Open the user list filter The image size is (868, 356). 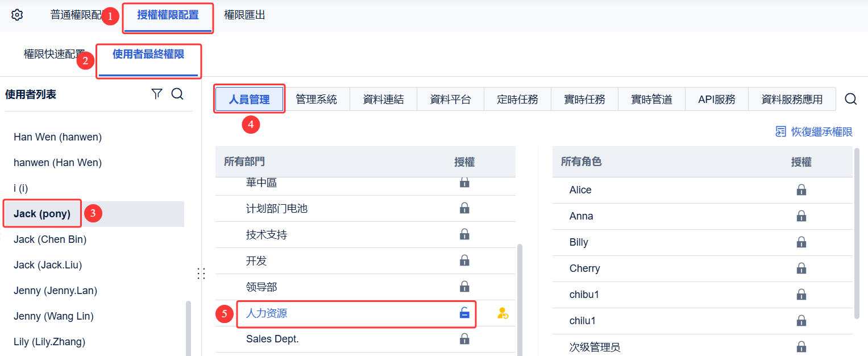coord(157,94)
